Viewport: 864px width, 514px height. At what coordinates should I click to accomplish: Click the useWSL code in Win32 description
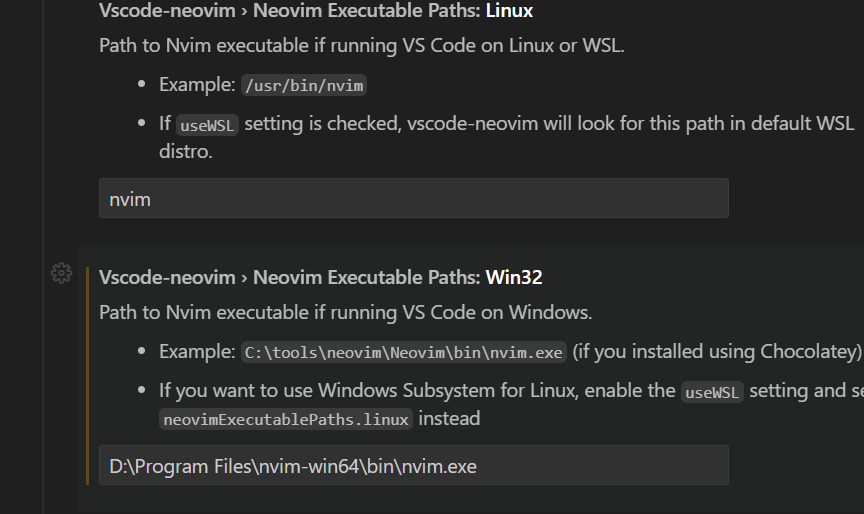pyautogui.click(x=712, y=392)
